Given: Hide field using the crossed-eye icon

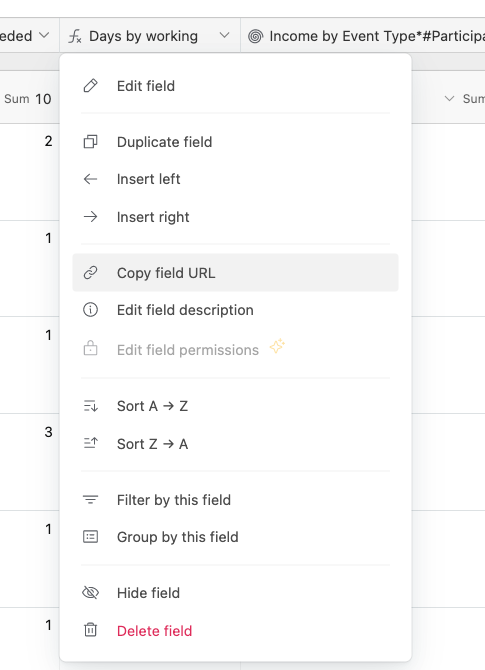Looking at the screenshot, I should coord(90,593).
